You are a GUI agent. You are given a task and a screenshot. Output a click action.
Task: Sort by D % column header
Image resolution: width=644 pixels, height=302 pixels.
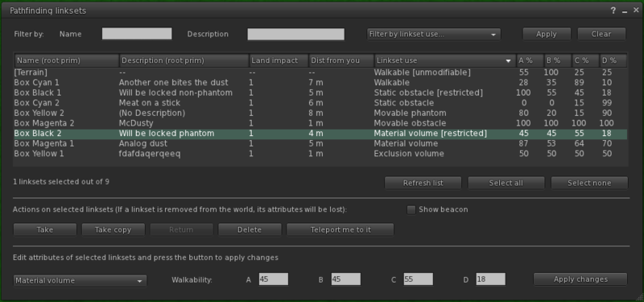[613, 60]
